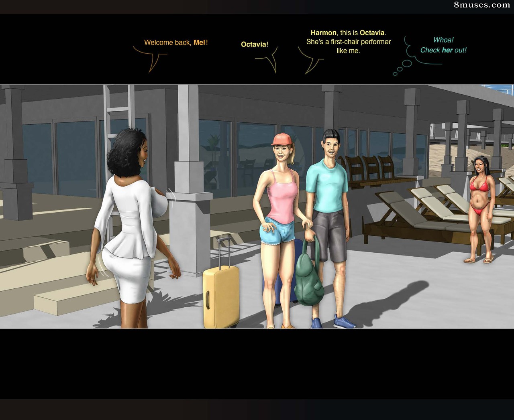Click the "She's a first-chair performer" line
This screenshot has width=514, height=420.
pyautogui.click(x=349, y=42)
